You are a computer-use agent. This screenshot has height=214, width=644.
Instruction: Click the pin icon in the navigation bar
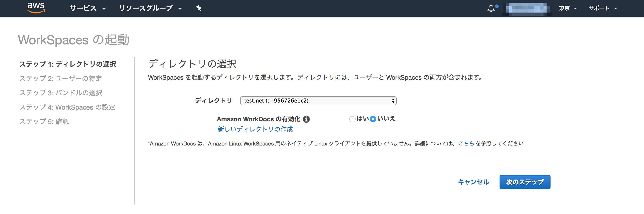199,8
